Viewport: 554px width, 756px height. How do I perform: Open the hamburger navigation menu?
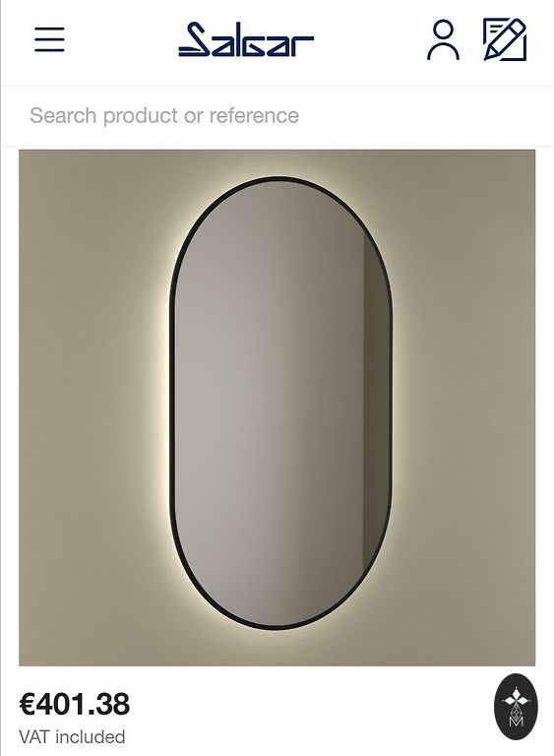(49, 39)
